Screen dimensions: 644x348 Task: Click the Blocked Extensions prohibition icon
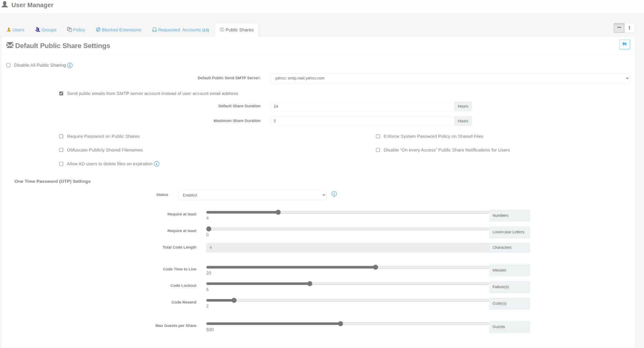point(98,29)
